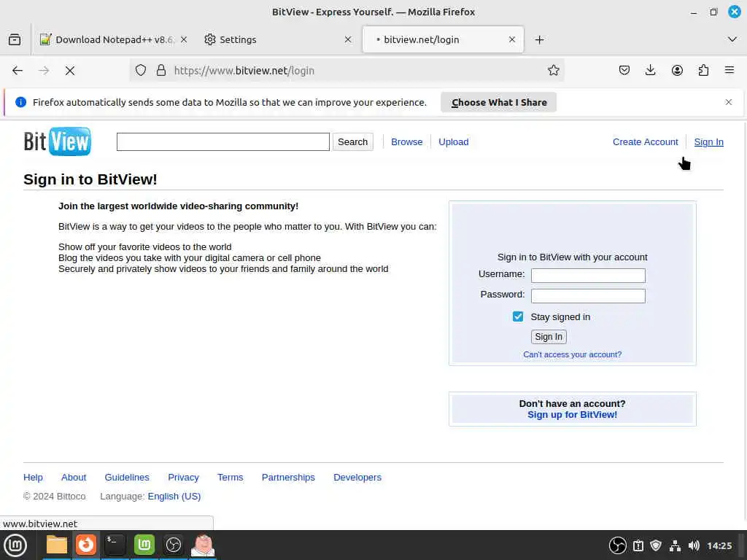Open the Create Account link
The width and height of the screenshot is (747, 560).
pyautogui.click(x=645, y=142)
